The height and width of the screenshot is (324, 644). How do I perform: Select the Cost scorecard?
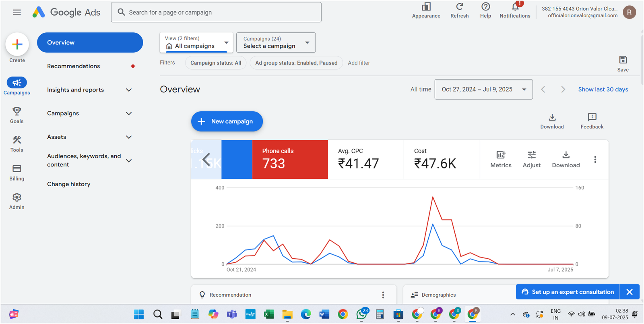click(442, 159)
